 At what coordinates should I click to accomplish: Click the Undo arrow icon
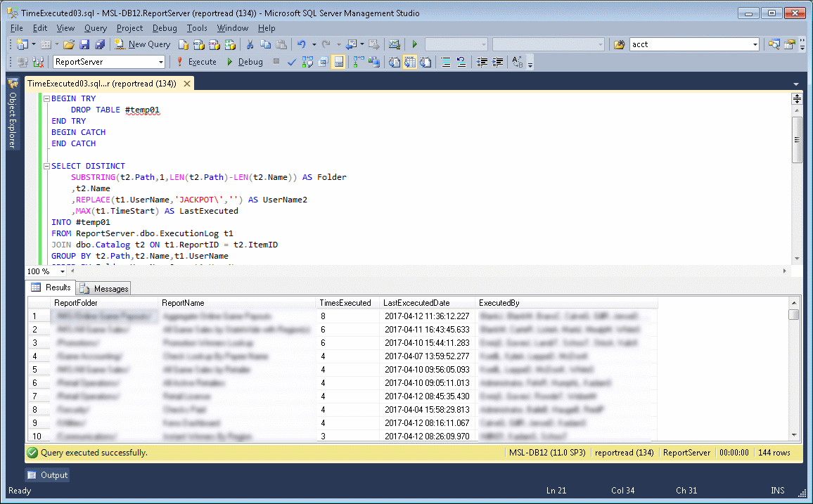tap(301, 44)
